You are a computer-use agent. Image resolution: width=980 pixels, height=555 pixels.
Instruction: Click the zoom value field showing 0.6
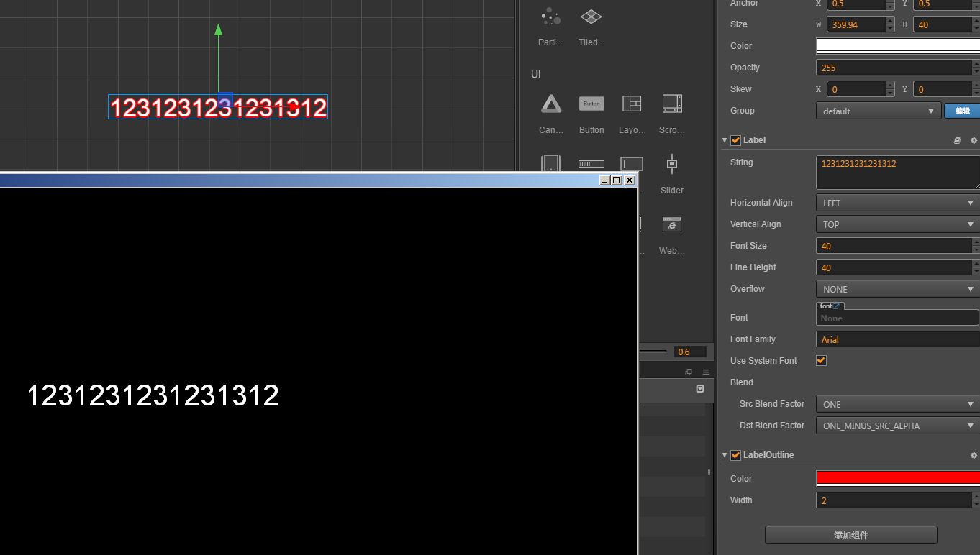[690, 352]
